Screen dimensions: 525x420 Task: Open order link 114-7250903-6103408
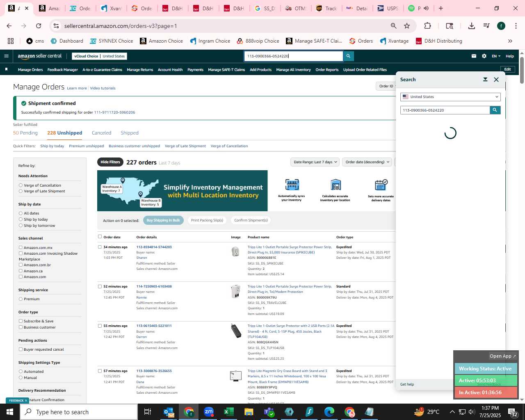154,286
